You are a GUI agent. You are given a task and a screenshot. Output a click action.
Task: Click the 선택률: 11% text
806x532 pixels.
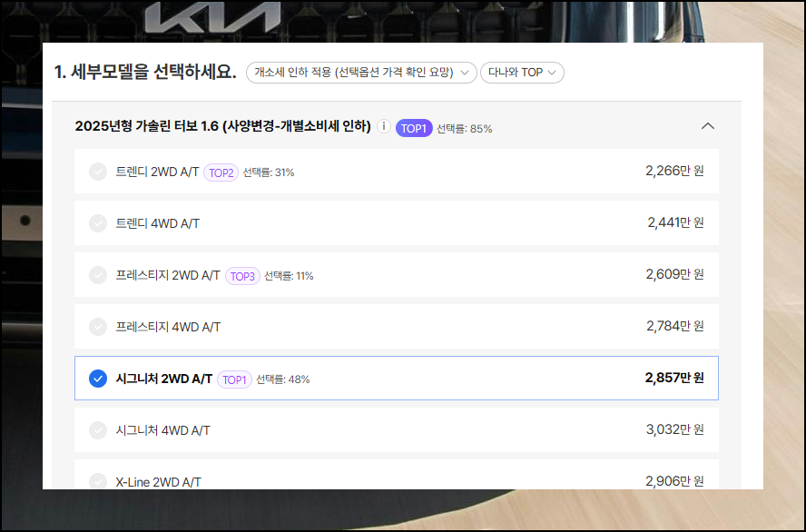pyautogui.click(x=289, y=276)
